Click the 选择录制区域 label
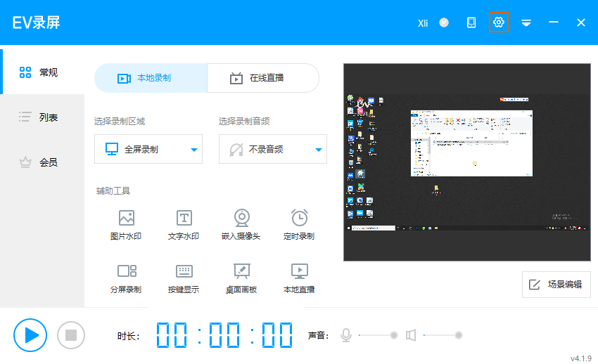Screen dimensions: 598x364 pos(120,122)
